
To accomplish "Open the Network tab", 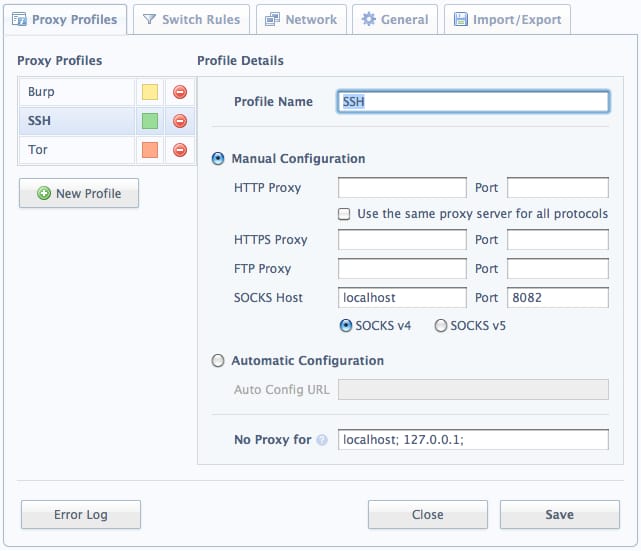I will (x=301, y=19).
